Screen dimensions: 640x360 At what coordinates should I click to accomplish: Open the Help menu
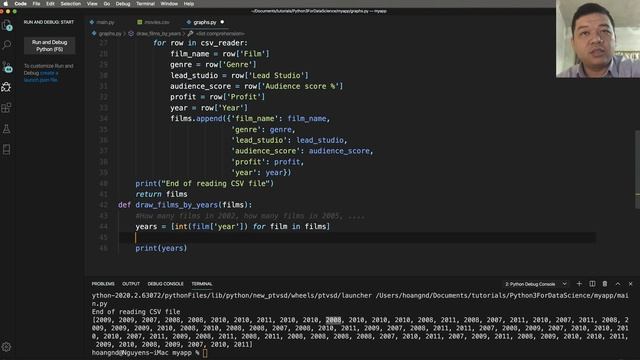coord(189,4)
